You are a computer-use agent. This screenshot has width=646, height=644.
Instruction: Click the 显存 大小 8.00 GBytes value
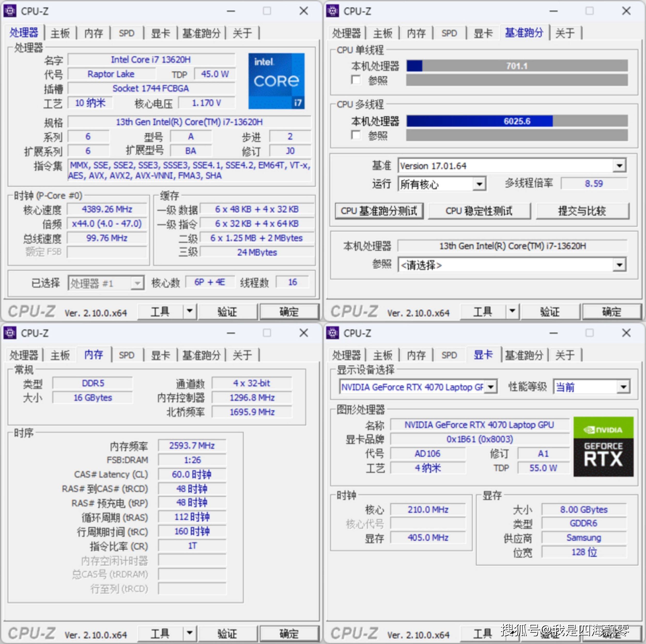[584, 509]
